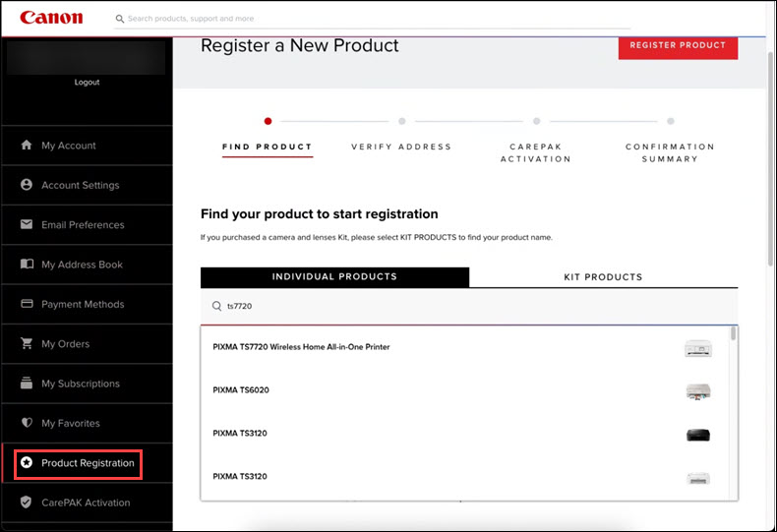Click the My Favorites heart shield icon
The height and width of the screenshot is (532, 777).
pos(27,423)
